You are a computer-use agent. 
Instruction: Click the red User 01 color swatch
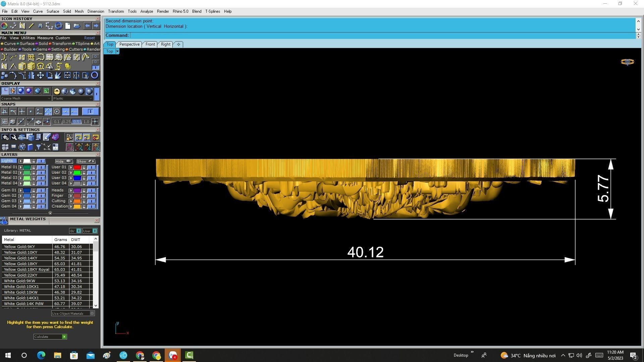tap(77, 167)
